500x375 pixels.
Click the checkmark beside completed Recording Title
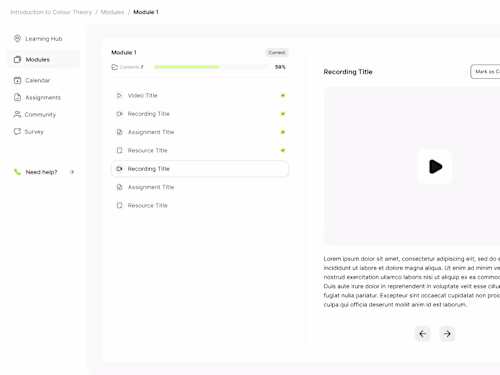tap(283, 114)
